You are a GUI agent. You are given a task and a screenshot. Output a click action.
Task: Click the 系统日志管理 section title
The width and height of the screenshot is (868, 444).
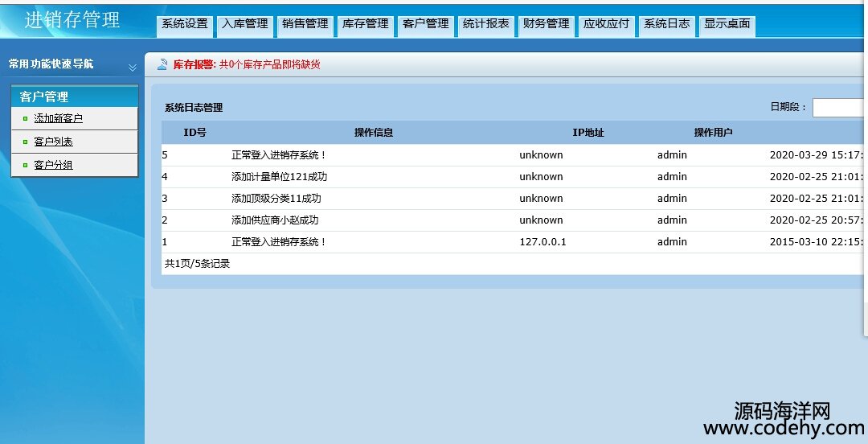point(194,108)
